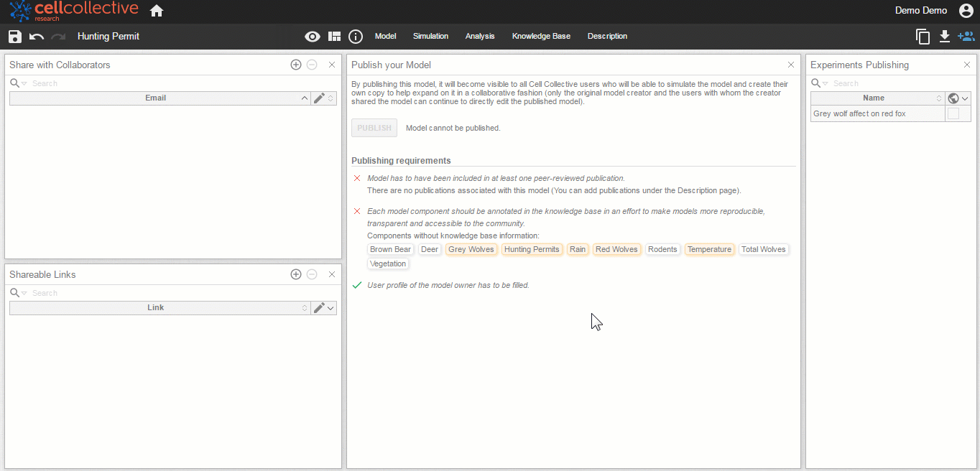The image size is (980, 471).
Task: Click the Share with Collaborators search field
Action: 183,83
